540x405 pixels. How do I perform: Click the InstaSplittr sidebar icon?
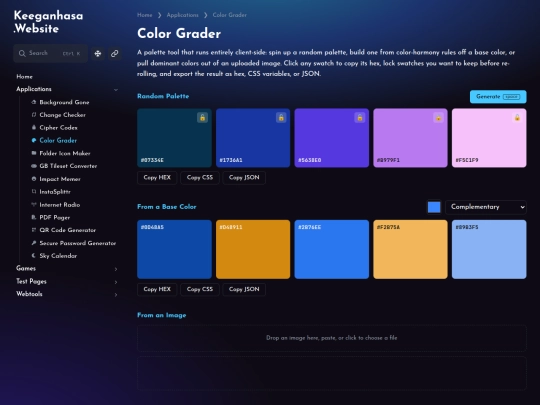34,191
